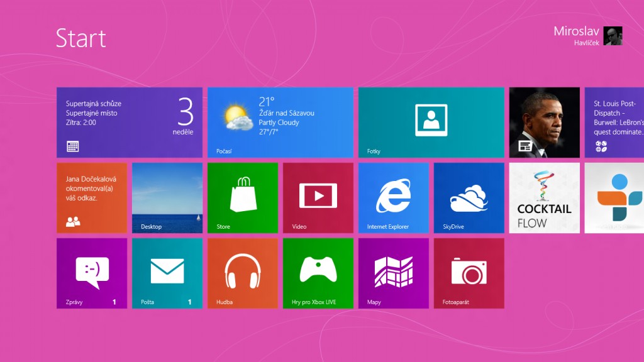Screen dimensions: 644x362
Task: Click the Start heading text
Action: coord(81,38)
